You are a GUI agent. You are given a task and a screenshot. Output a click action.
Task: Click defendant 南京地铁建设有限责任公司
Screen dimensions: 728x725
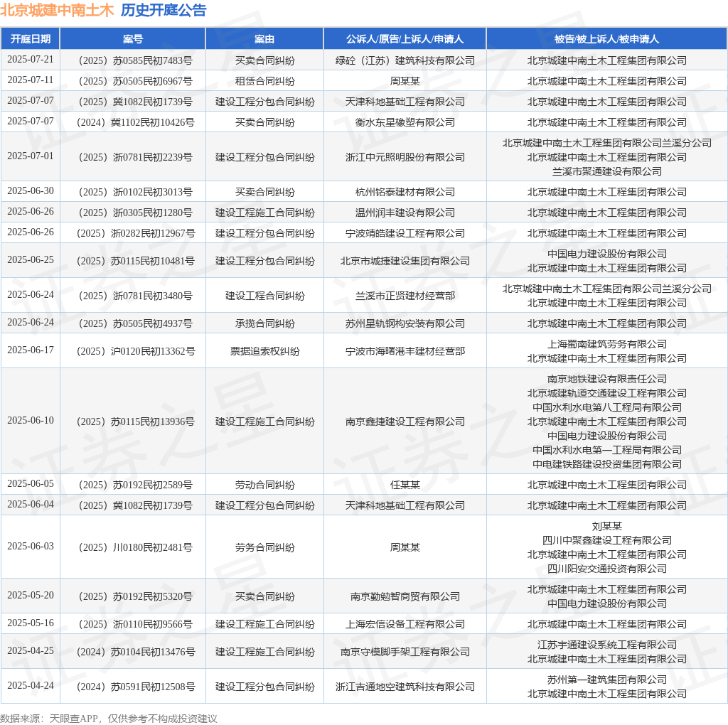click(607, 380)
